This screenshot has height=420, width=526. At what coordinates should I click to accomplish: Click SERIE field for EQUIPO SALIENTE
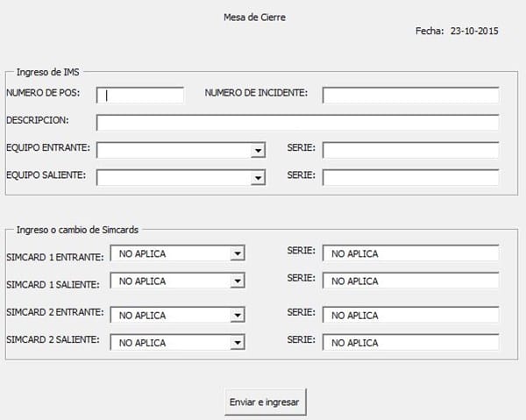(410, 178)
